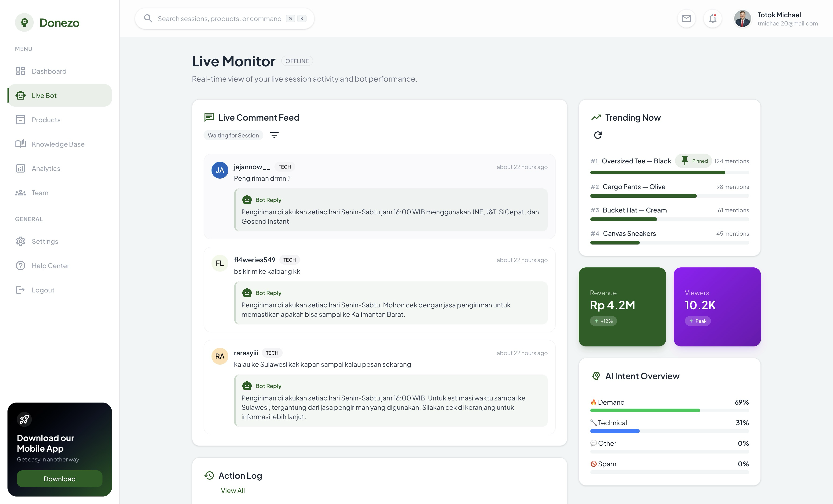Screen dimensions: 833x504
Task: Click the rocket icon in mobile app card
Action: (24, 420)
